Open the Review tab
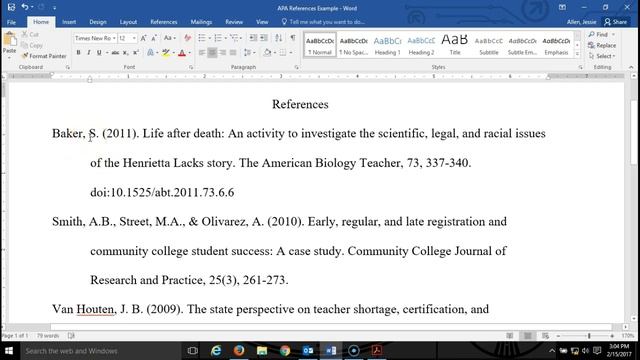640x360 pixels. (x=234, y=22)
